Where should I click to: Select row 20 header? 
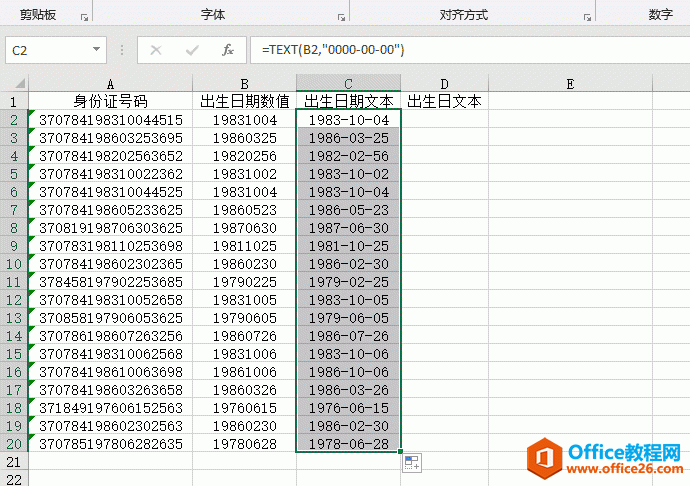(x=14, y=444)
